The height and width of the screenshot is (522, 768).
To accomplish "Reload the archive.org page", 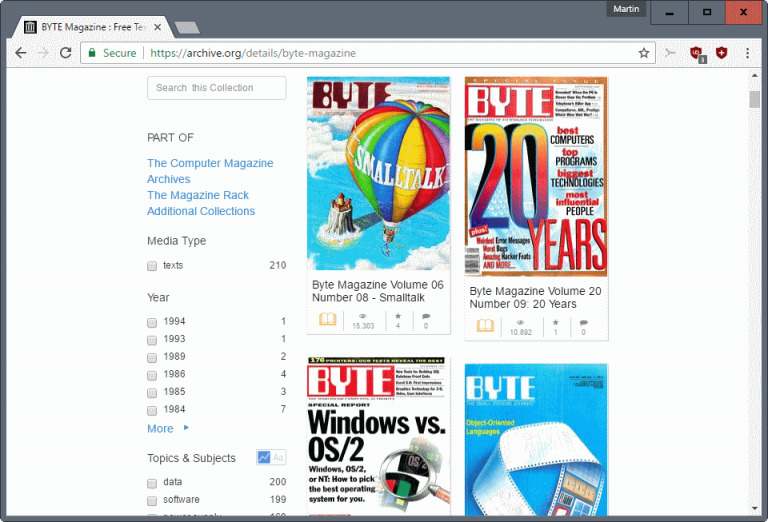I will (x=66, y=53).
